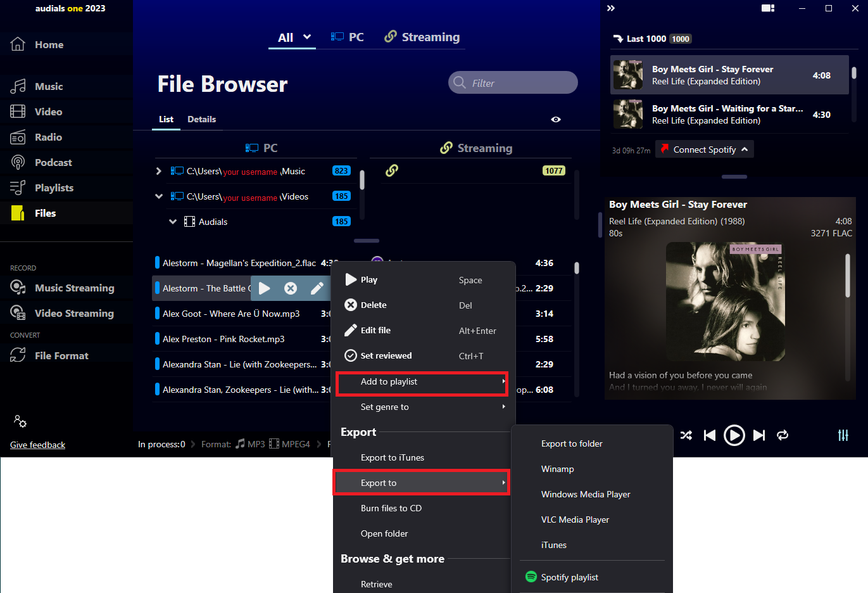This screenshot has width=868, height=593.
Task: Open the Radio section icon
Action: click(18, 137)
